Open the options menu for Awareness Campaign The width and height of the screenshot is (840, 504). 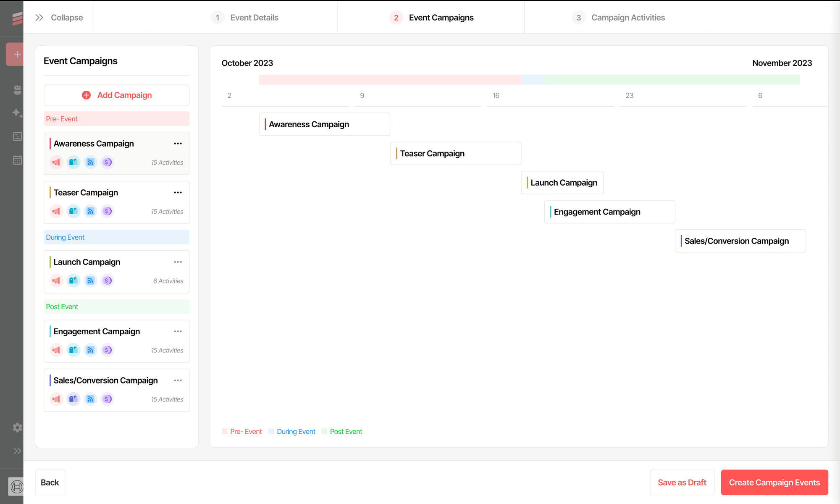pyautogui.click(x=178, y=143)
